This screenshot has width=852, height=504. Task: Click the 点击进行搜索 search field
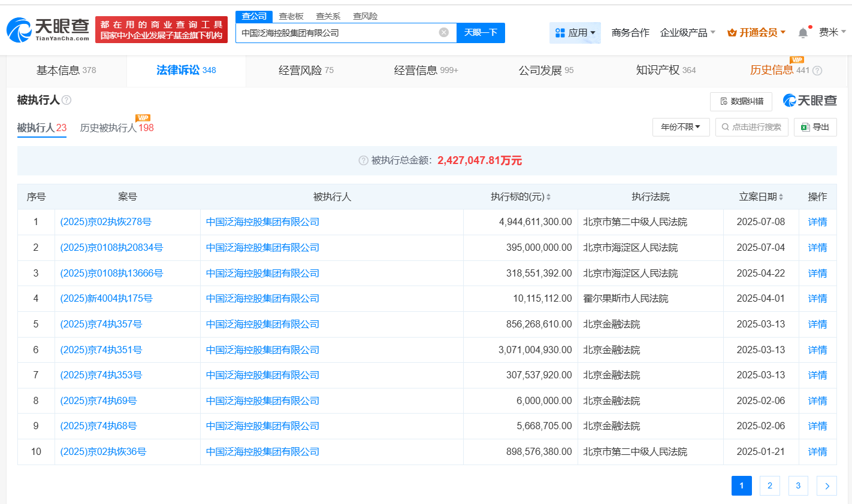coord(751,127)
